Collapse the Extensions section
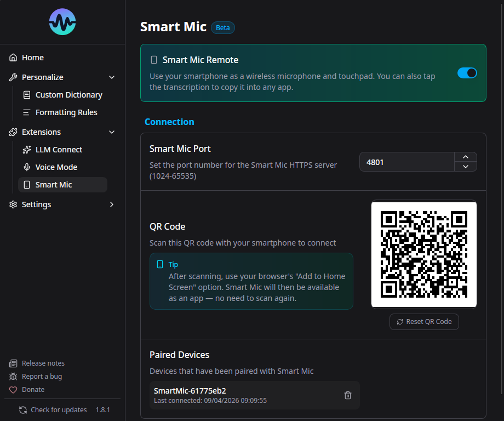 112,132
